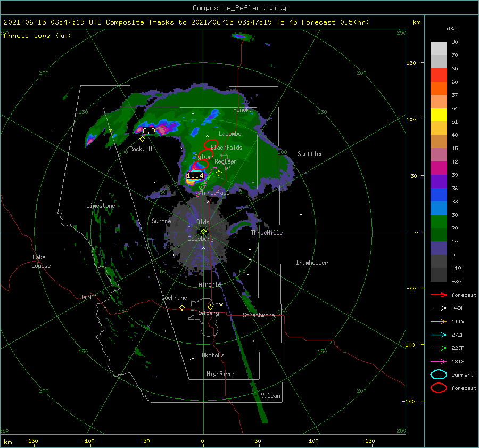Screen dimensions: 479x448
Task: Click the Sundre city label
Action: [161, 221]
